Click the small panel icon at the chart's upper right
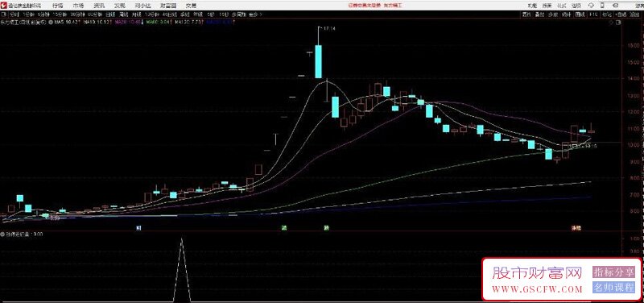The height and width of the screenshot is (303, 644). click(619, 22)
